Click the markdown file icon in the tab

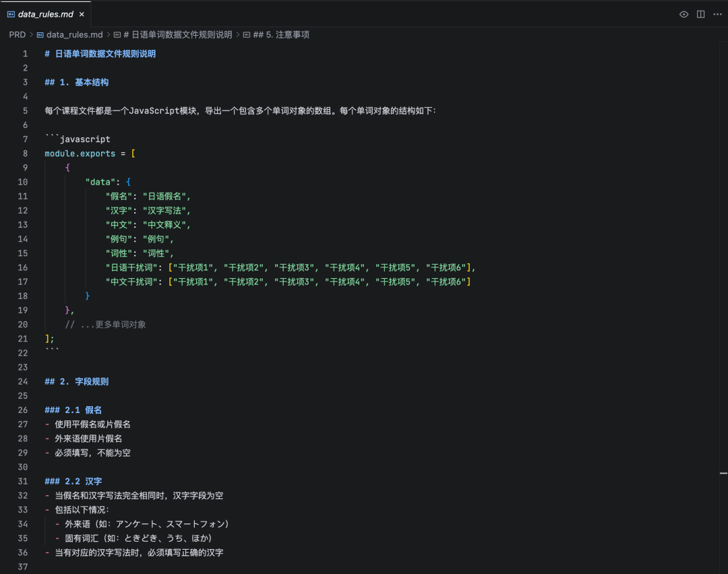pyautogui.click(x=11, y=14)
